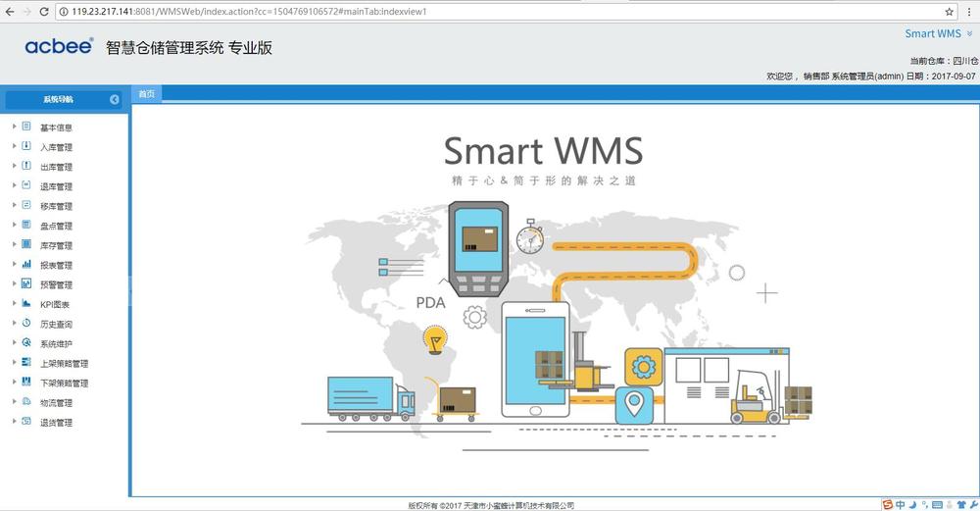Open the Smart WMS dropdown chevron

[969, 33]
